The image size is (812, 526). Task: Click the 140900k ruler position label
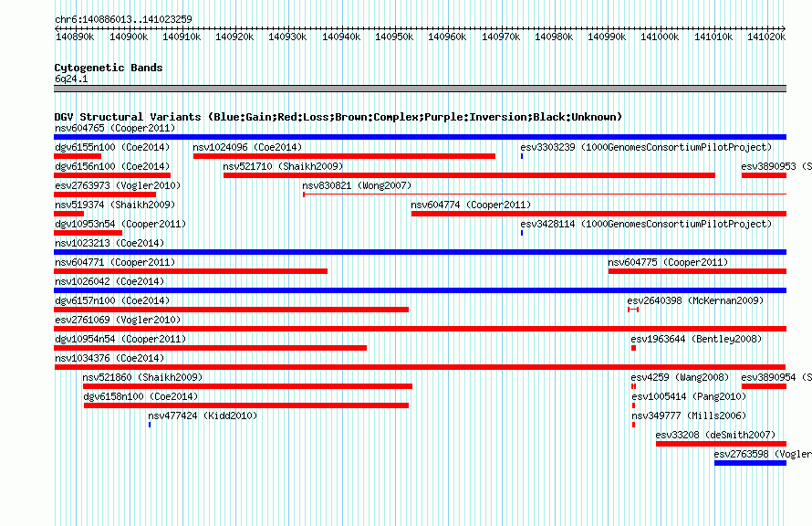(129, 37)
